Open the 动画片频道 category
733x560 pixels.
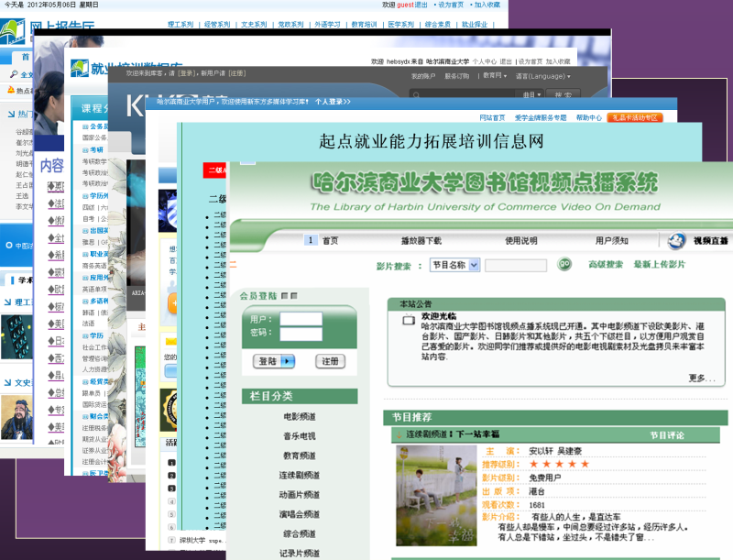click(x=300, y=495)
